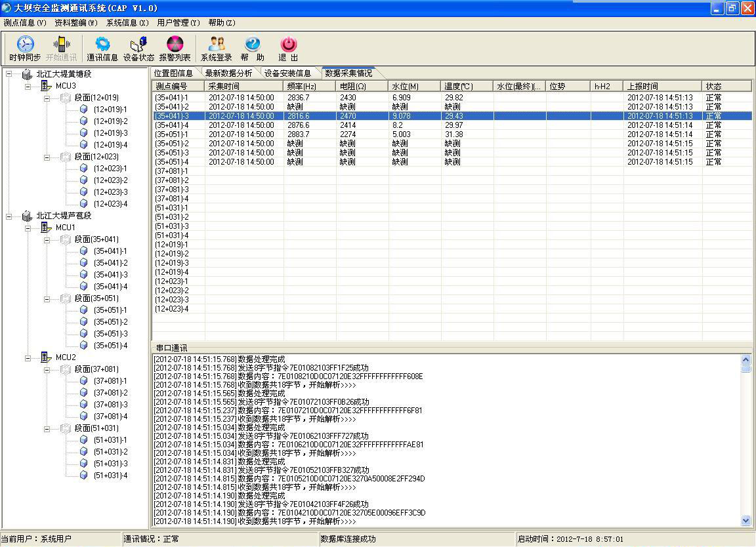
Task: Select table row (35+051)-1
Action: (451, 134)
